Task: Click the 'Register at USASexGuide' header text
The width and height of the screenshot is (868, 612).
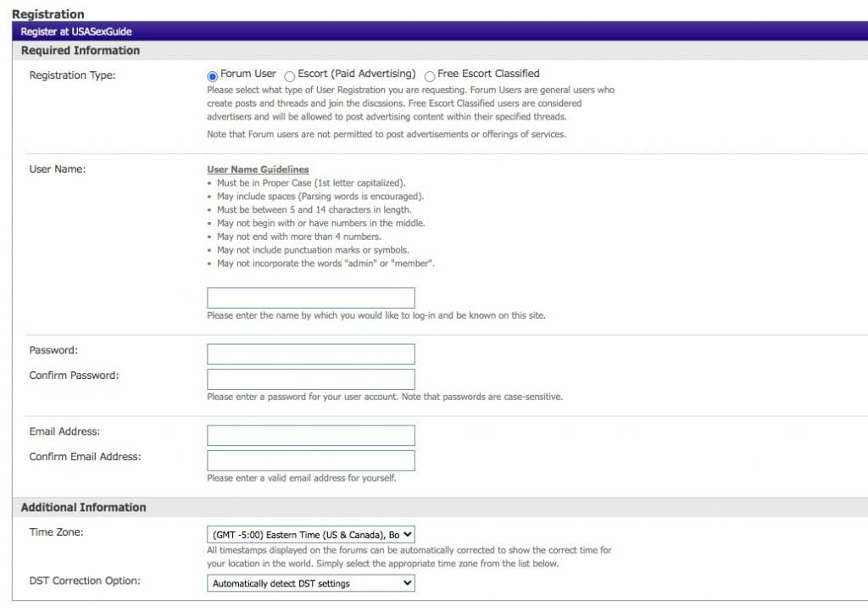Action: (76, 31)
